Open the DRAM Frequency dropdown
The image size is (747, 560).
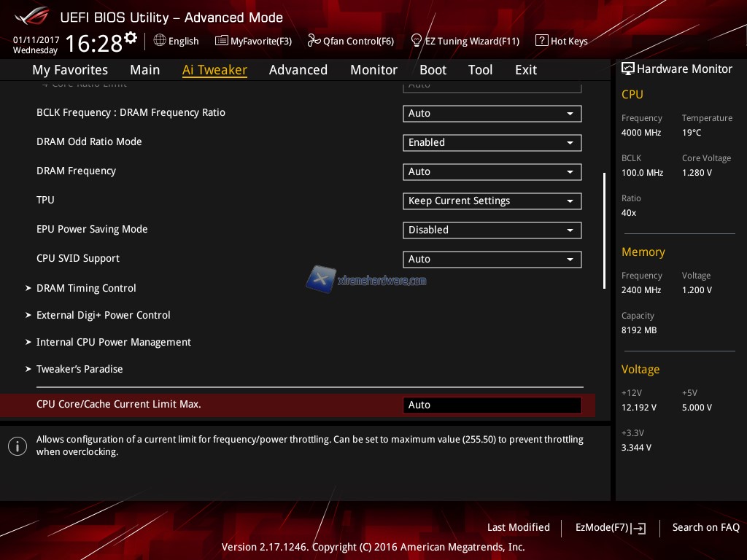(492, 172)
